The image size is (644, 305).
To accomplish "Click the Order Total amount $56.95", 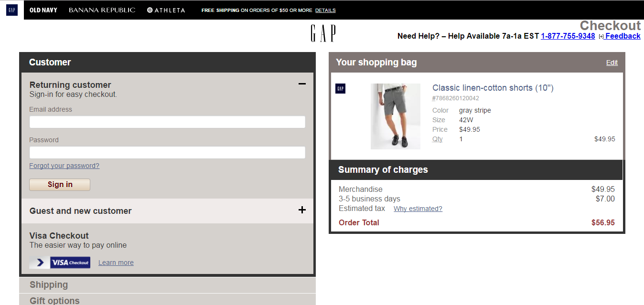I will pyautogui.click(x=603, y=223).
